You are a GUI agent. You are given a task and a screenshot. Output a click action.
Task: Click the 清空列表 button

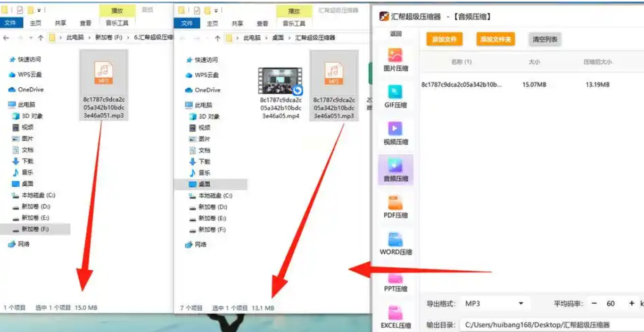pyautogui.click(x=544, y=39)
